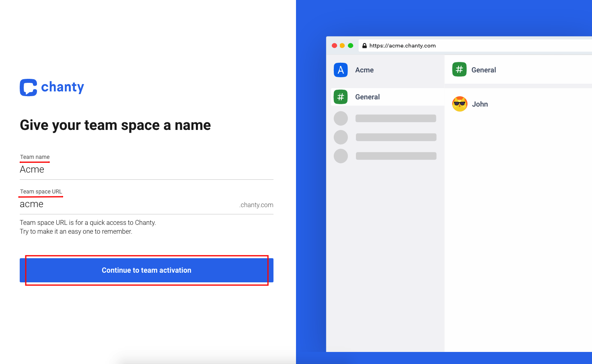Click the Acme team name in preview sidebar

(364, 70)
